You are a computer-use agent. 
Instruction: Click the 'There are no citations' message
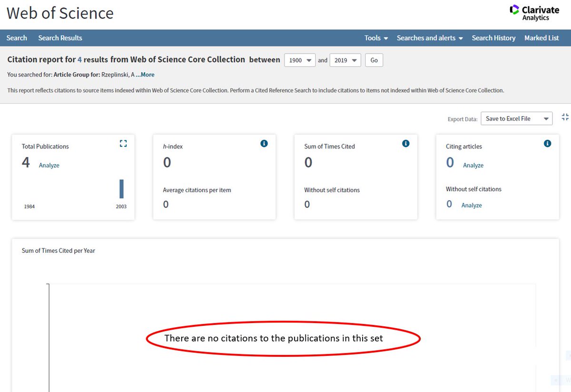click(274, 338)
